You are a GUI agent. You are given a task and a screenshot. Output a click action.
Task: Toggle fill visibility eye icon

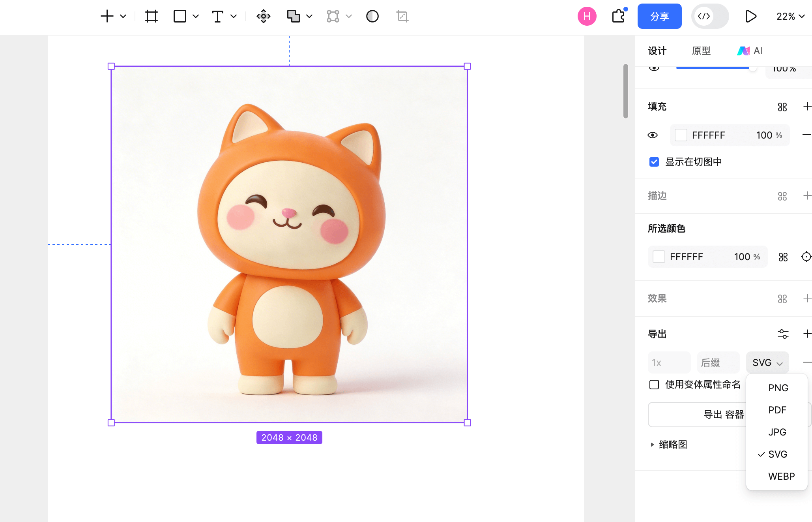[653, 135]
